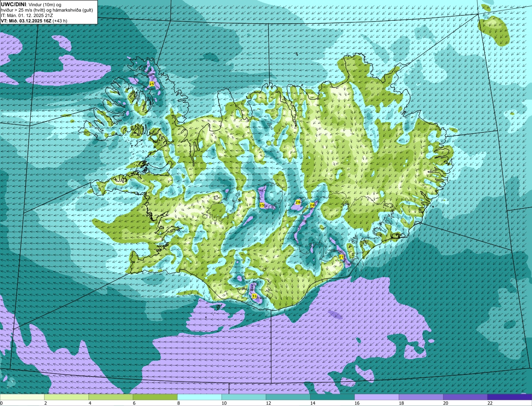This screenshot has width=532, height=406.
Task: Pick the 12–14 m/s teal scale swatch
Action: coord(288,397)
